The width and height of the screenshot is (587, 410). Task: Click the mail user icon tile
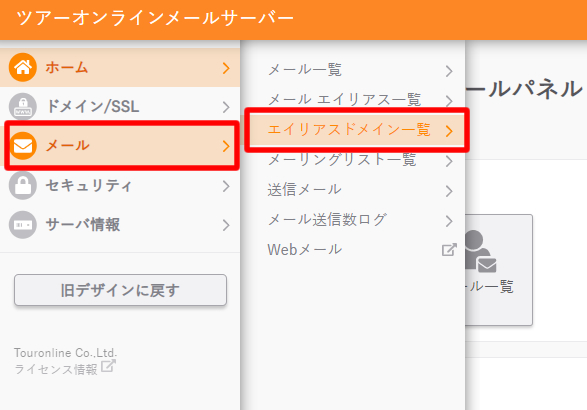click(x=498, y=270)
